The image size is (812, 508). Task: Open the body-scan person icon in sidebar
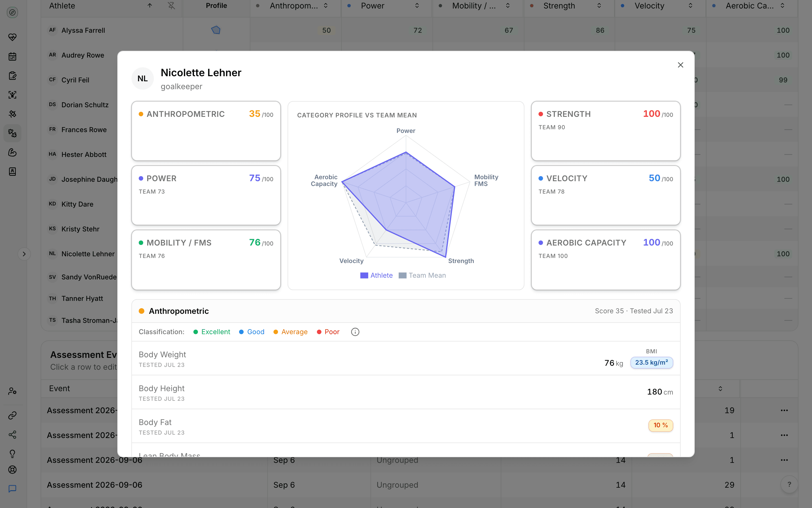pos(12,95)
